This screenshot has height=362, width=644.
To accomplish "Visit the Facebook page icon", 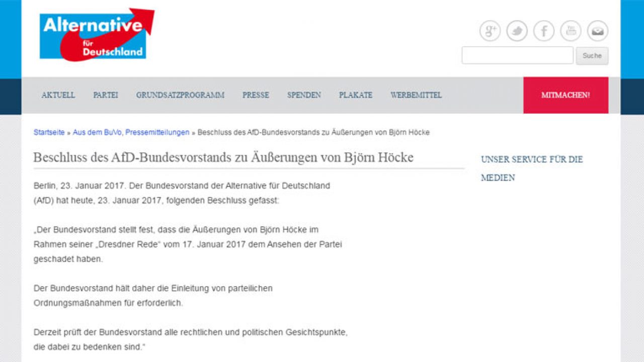I will 544,31.
